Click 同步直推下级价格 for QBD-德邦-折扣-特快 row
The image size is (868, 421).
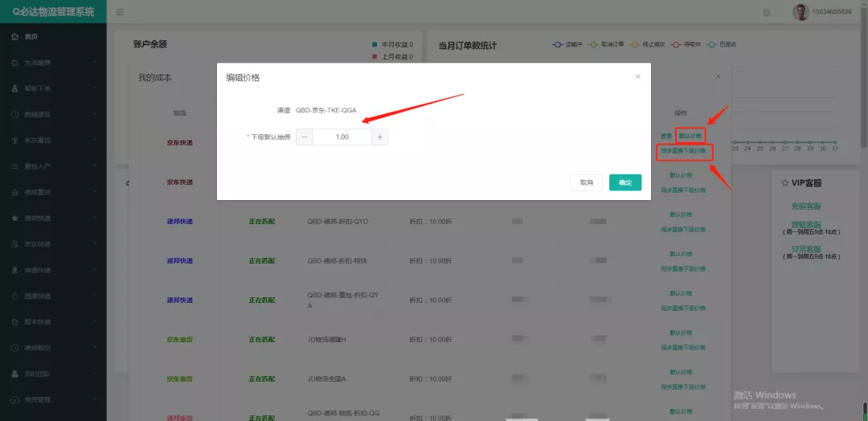click(683, 269)
